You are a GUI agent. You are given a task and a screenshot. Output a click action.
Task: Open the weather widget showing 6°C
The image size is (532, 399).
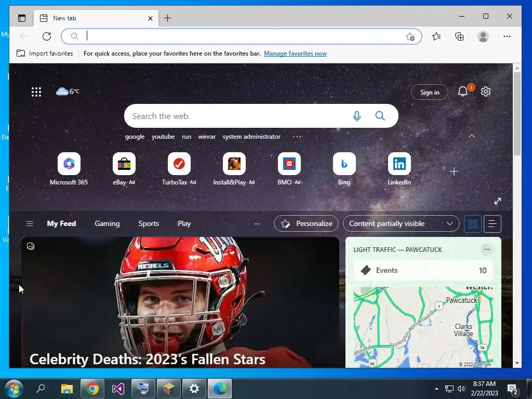(x=68, y=91)
